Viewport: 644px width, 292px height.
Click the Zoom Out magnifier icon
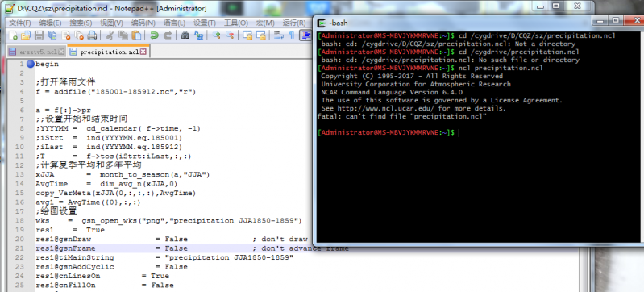point(230,35)
